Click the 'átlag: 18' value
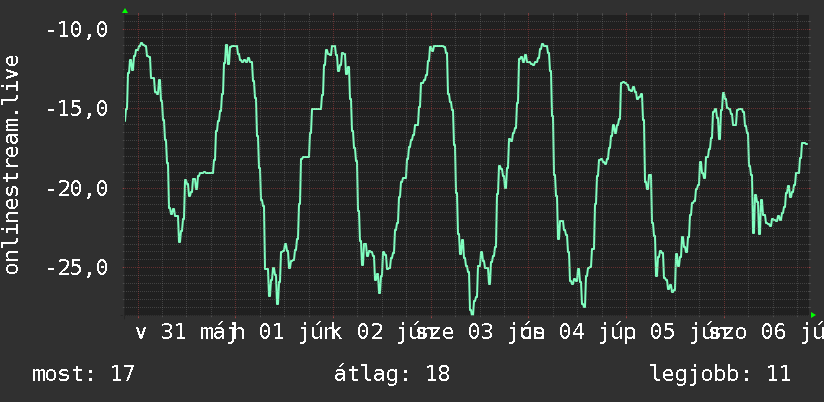Screen dimensions: 824x402 [392, 374]
